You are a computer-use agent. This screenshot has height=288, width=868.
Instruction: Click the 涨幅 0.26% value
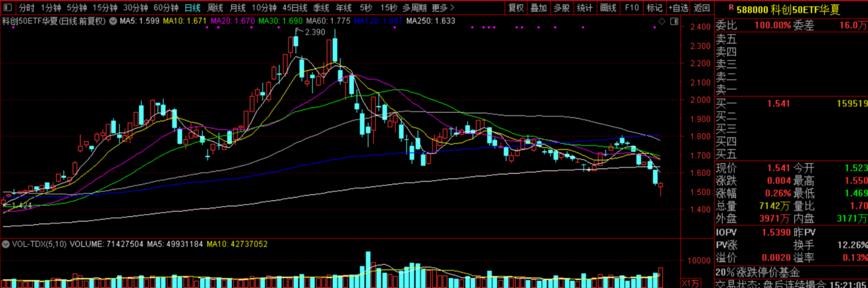(777, 193)
